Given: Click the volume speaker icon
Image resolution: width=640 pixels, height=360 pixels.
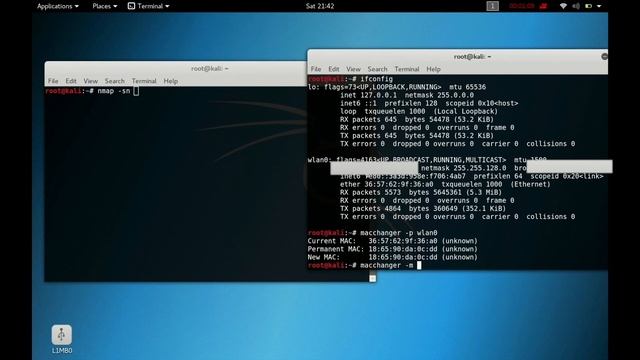Looking at the screenshot, I should (576, 6).
